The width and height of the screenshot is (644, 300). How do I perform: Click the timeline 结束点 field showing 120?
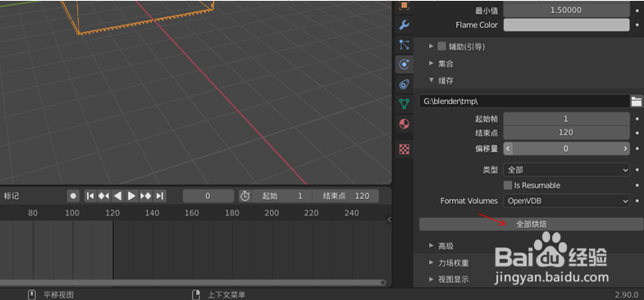click(x=345, y=196)
